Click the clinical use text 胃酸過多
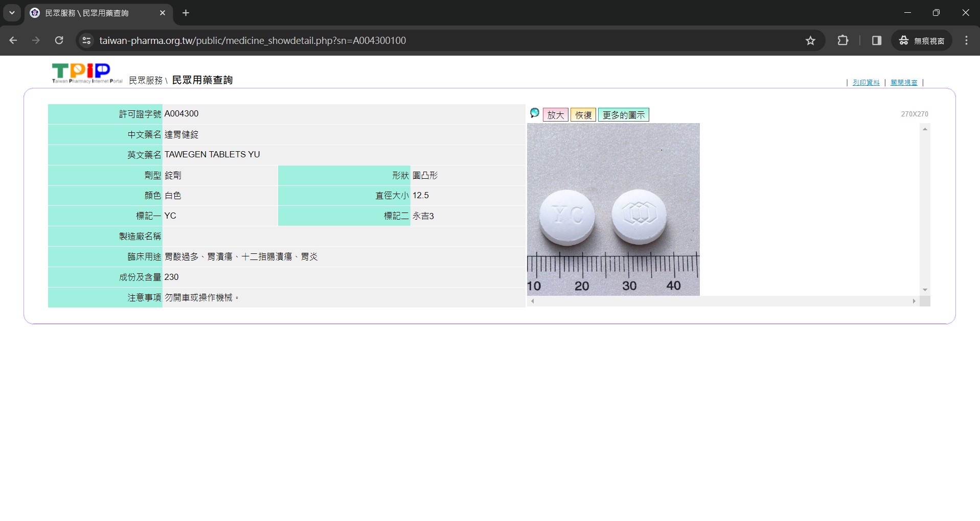The image size is (980, 521). tap(181, 256)
